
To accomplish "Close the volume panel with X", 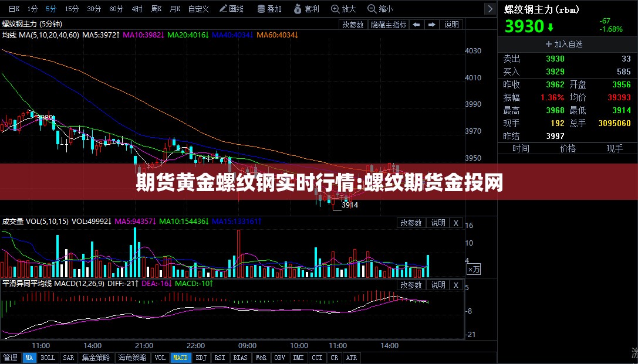I will tap(456, 223).
